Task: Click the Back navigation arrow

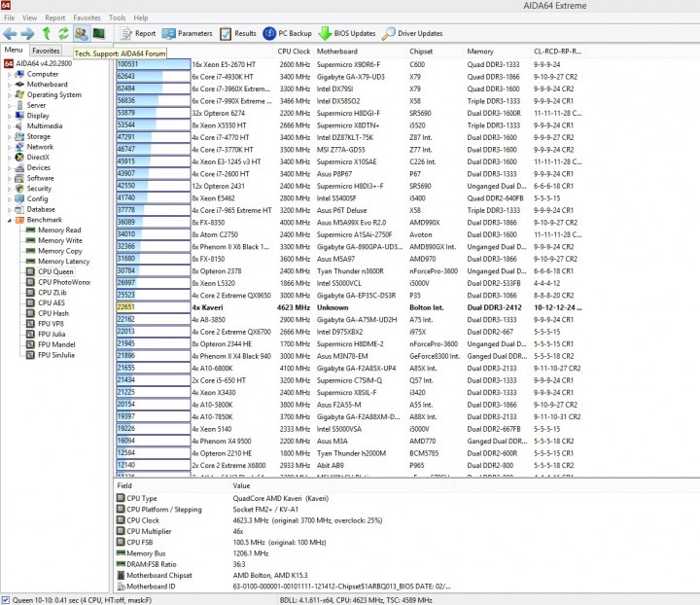Action: 10,33
